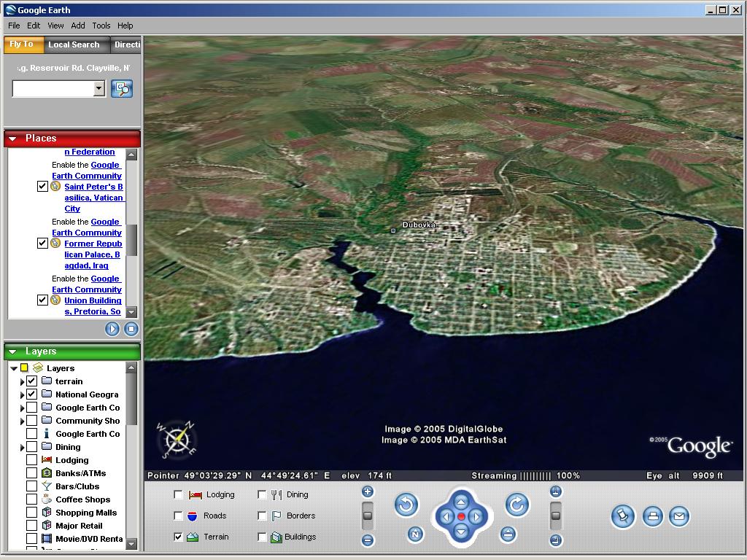Screen dimensions: 747x560
Task: Check the Lodging layer in Layers list
Action: click(x=31, y=460)
